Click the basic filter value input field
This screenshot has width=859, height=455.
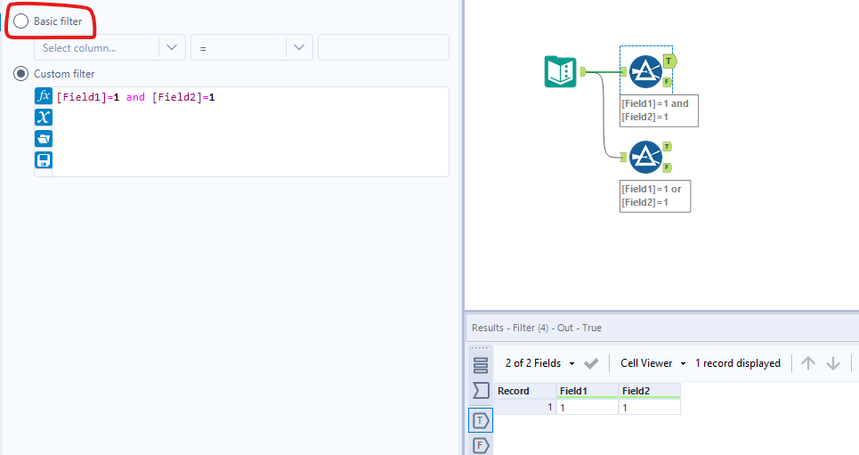click(383, 48)
